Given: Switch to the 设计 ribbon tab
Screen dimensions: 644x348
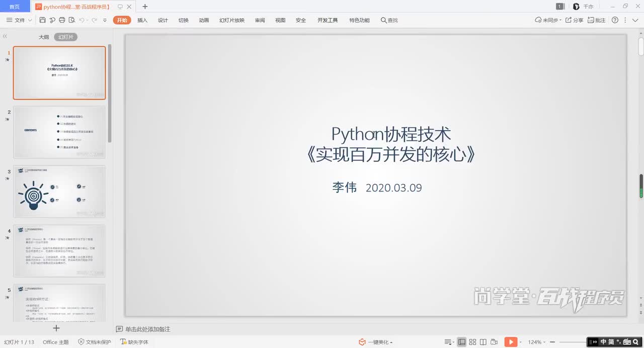Looking at the screenshot, I should 163,20.
